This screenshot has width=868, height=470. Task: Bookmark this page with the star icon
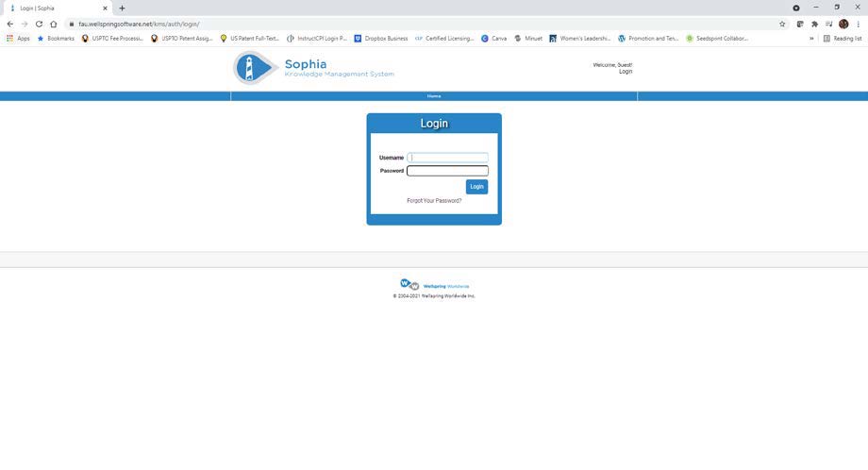click(x=782, y=24)
